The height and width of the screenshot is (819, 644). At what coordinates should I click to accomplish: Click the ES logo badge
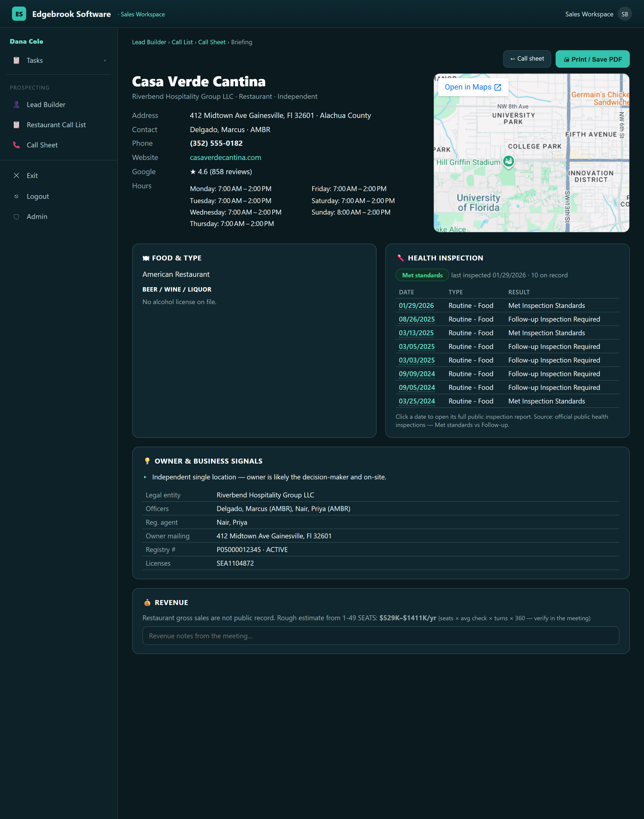click(x=19, y=14)
